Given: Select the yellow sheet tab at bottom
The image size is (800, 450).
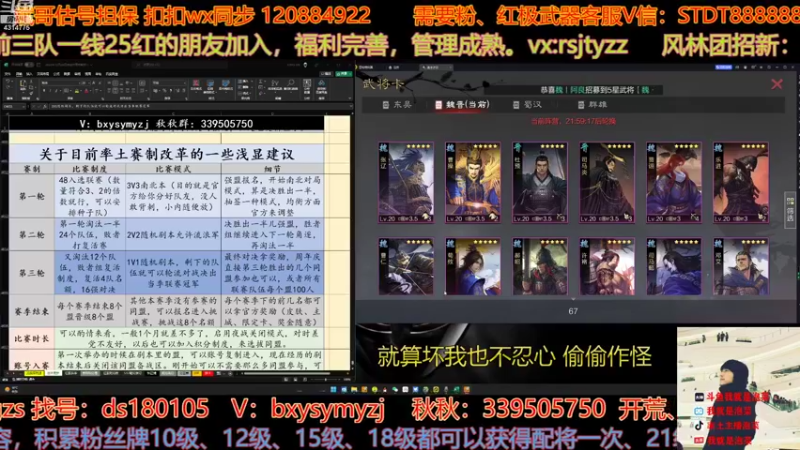Looking at the screenshot, I should click(x=34, y=373).
